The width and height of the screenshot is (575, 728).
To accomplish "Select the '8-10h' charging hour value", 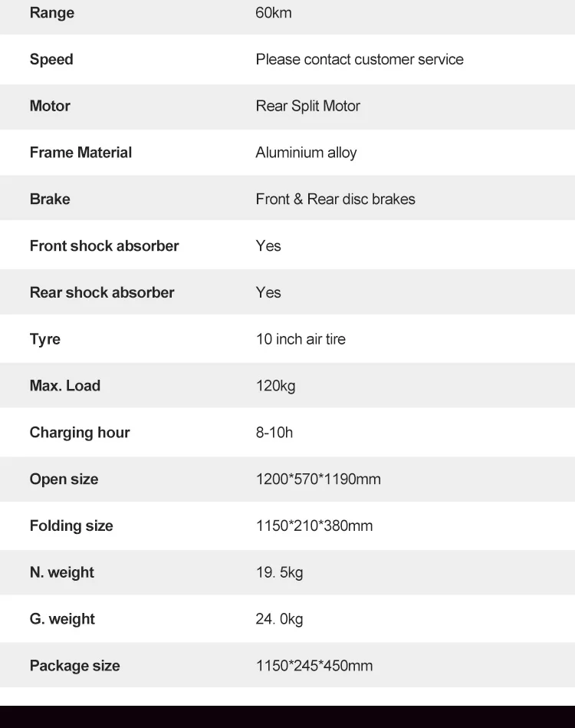I will click(274, 432).
